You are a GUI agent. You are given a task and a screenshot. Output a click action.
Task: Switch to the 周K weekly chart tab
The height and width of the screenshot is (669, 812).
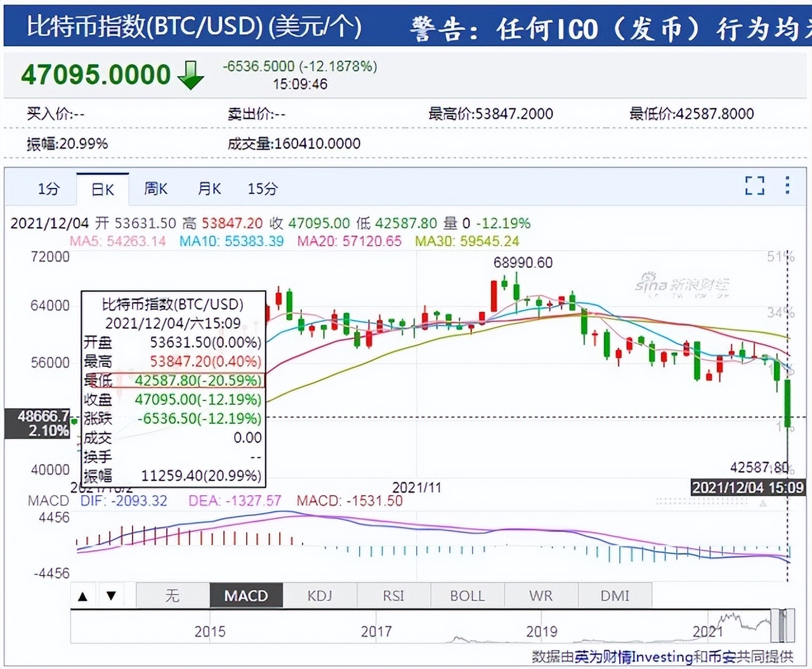tap(155, 189)
